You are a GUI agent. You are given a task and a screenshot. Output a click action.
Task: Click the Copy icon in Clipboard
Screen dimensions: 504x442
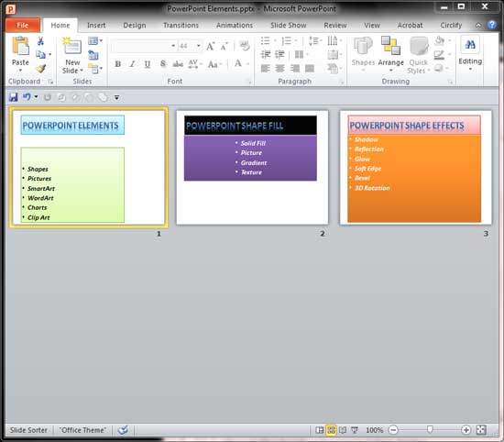pos(40,54)
